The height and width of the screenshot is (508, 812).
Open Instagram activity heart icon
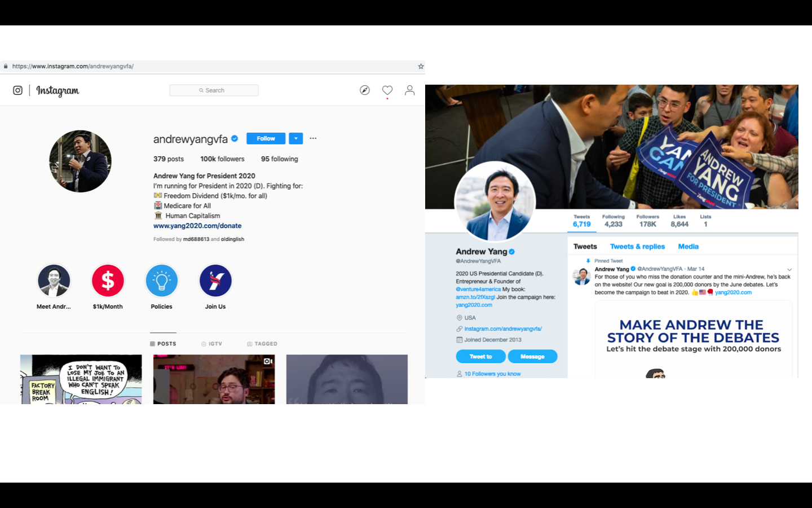click(387, 90)
